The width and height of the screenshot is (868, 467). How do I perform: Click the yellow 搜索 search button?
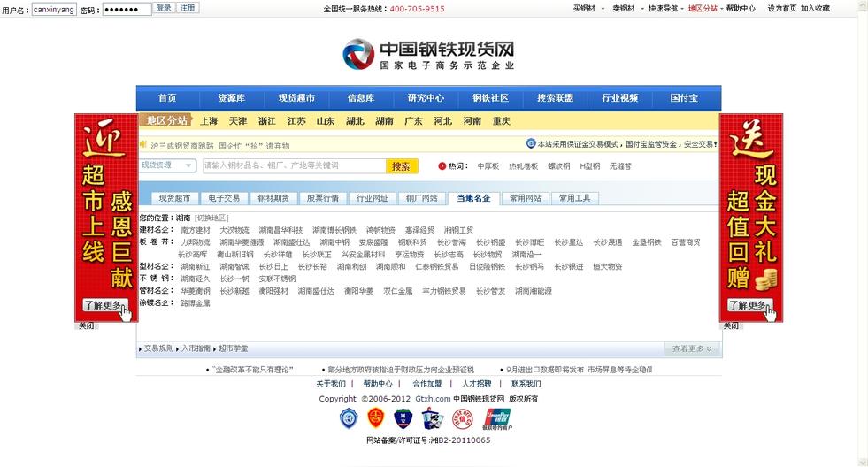[402, 166]
